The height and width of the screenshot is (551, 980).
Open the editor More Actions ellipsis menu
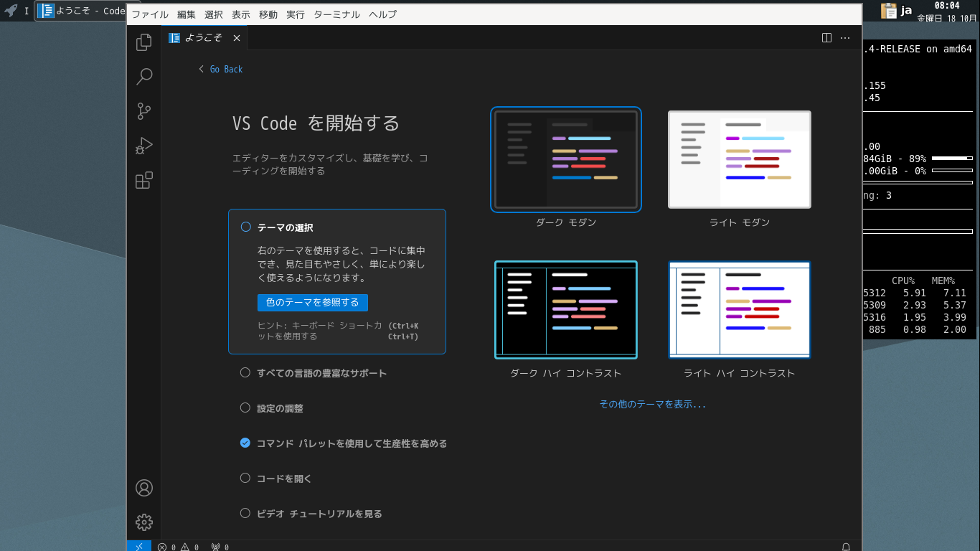point(845,38)
